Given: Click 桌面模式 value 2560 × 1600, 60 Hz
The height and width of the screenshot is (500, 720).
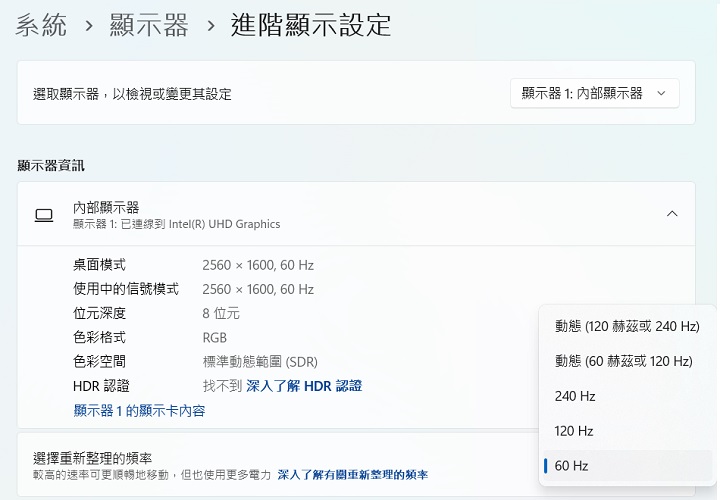Looking at the screenshot, I should click(258, 265).
